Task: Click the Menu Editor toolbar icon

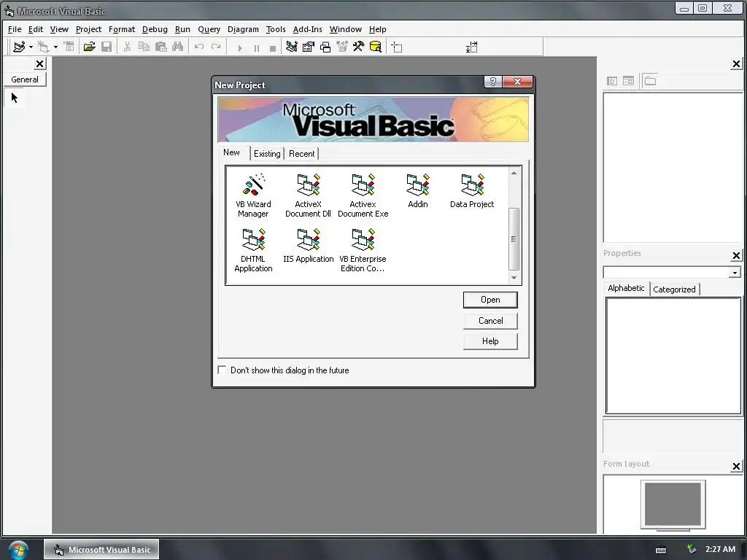Action: coord(69,47)
